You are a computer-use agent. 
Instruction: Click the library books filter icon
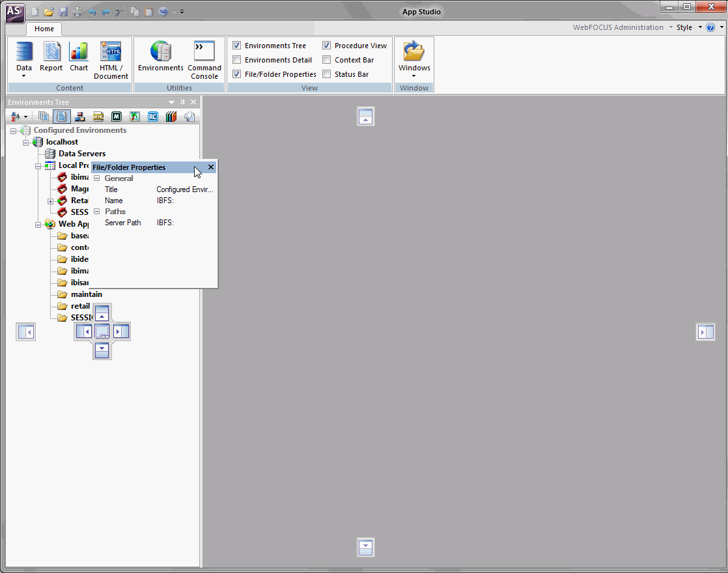point(171,117)
